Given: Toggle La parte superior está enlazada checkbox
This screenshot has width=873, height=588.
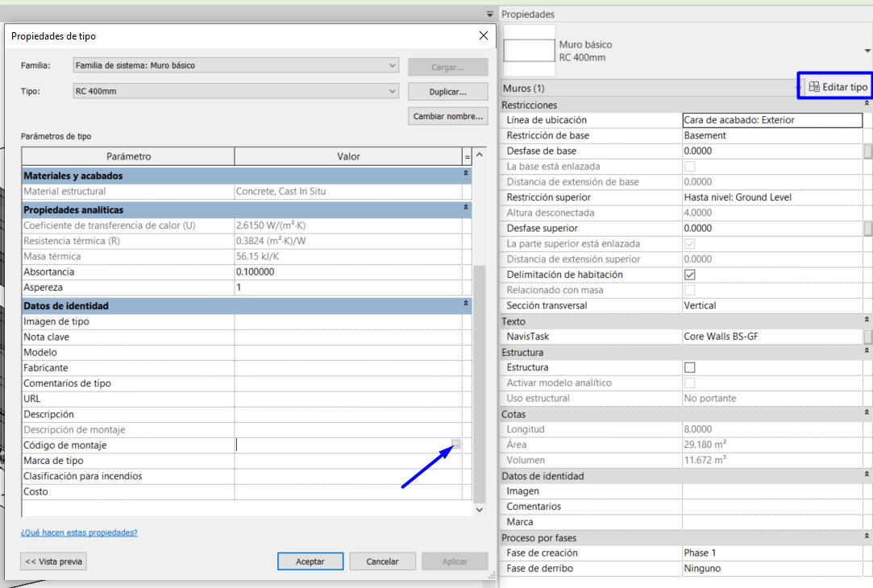Looking at the screenshot, I should pos(689,243).
